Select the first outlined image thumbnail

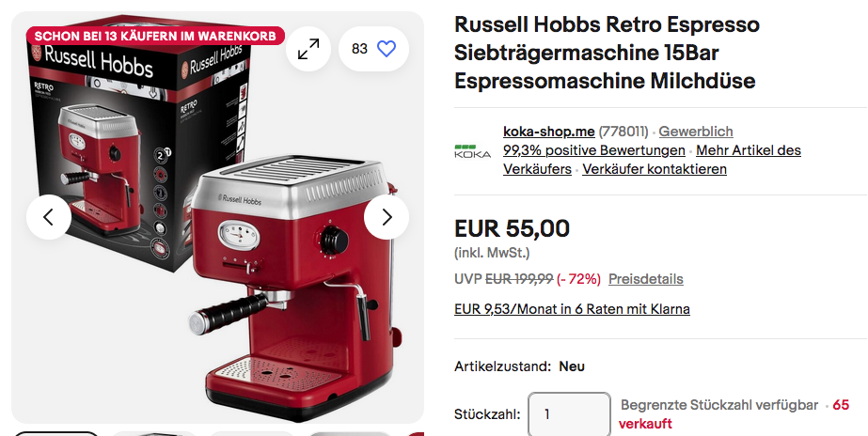55,433
